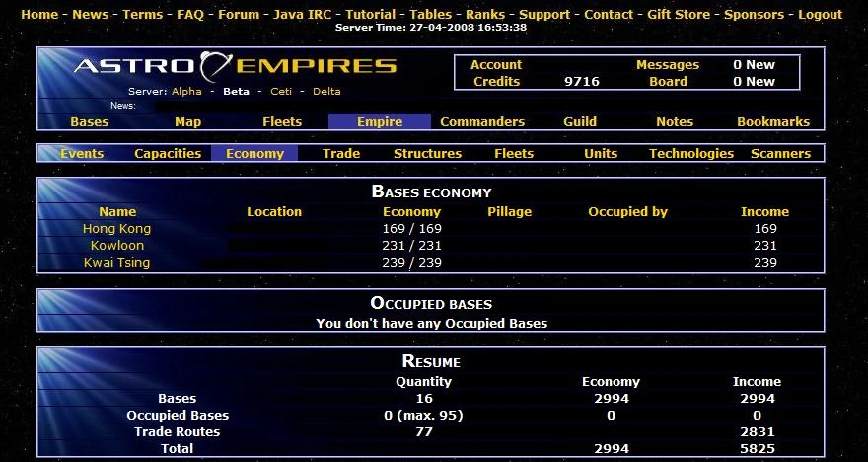Click the total income 5825 value
Screen dimensions: 868x462
pos(758,449)
